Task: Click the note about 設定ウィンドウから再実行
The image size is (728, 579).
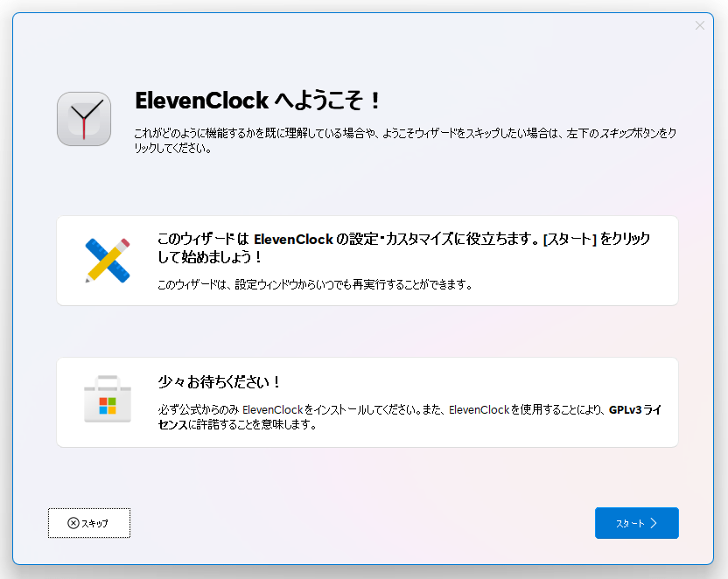Action: point(315,284)
